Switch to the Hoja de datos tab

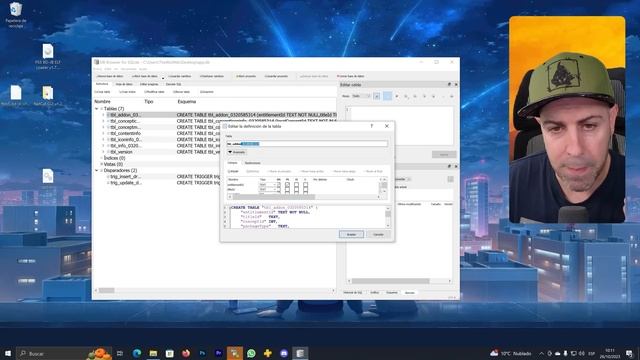point(124,84)
